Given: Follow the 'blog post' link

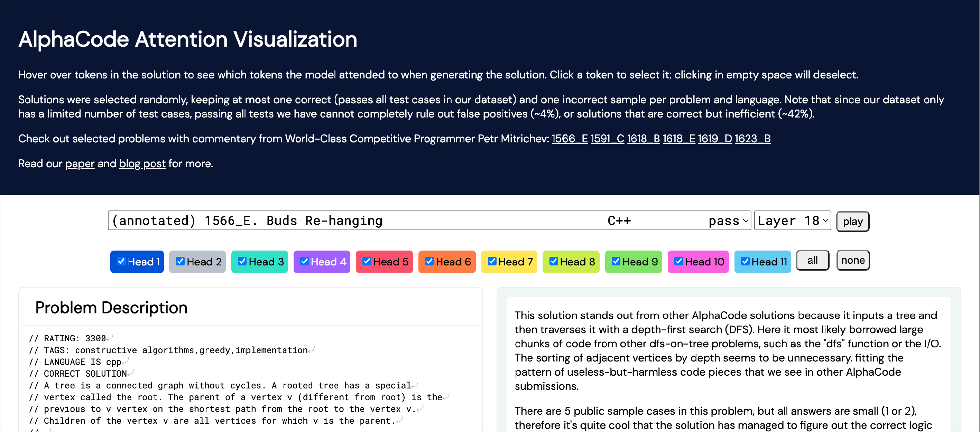Looking at the screenshot, I should (142, 164).
